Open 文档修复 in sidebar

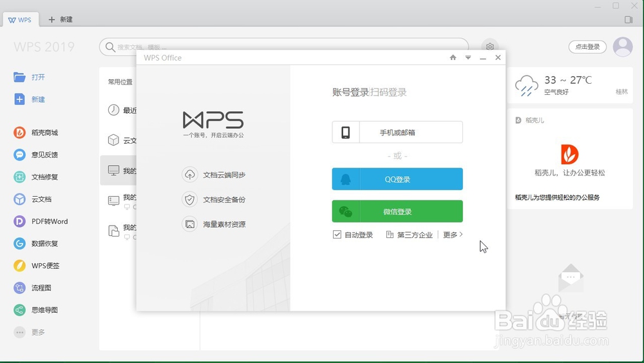tap(35, 177)
